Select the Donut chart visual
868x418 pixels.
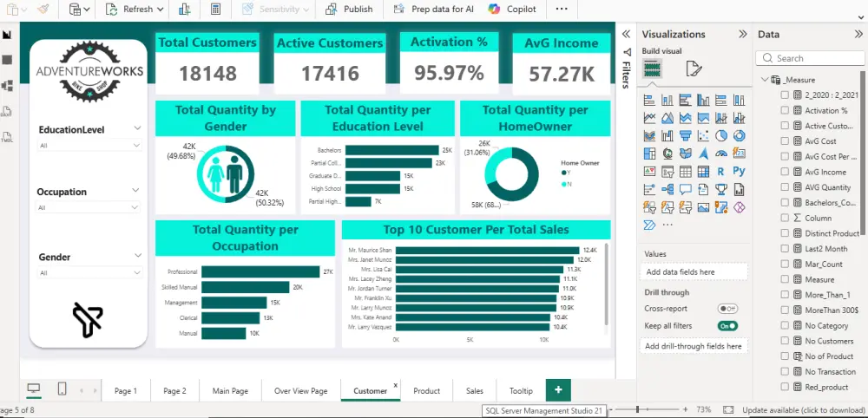coord(739,135)
